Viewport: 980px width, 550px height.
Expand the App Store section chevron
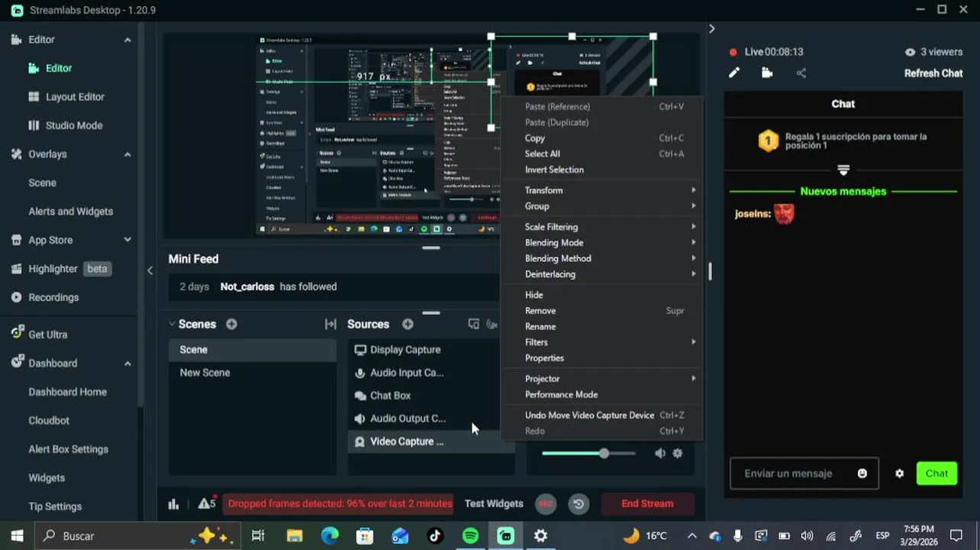[x=127, y=240]
